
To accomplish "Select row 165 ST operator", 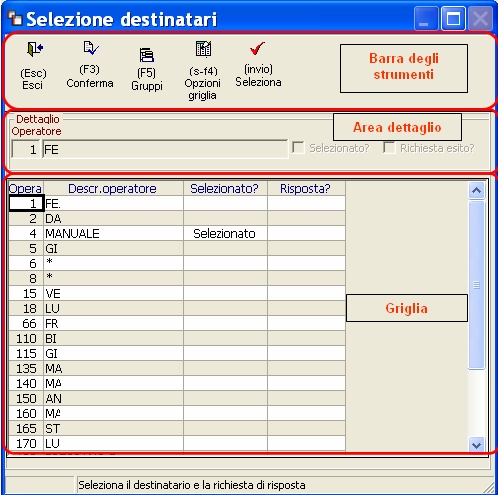I will click(x=177, y=428).
